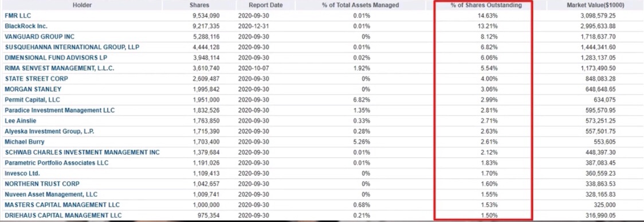Image resolution: width=644 pixels, height=222 pixels.
Task: Open Permit Capital, LLC page
Action: pos(33,100)
